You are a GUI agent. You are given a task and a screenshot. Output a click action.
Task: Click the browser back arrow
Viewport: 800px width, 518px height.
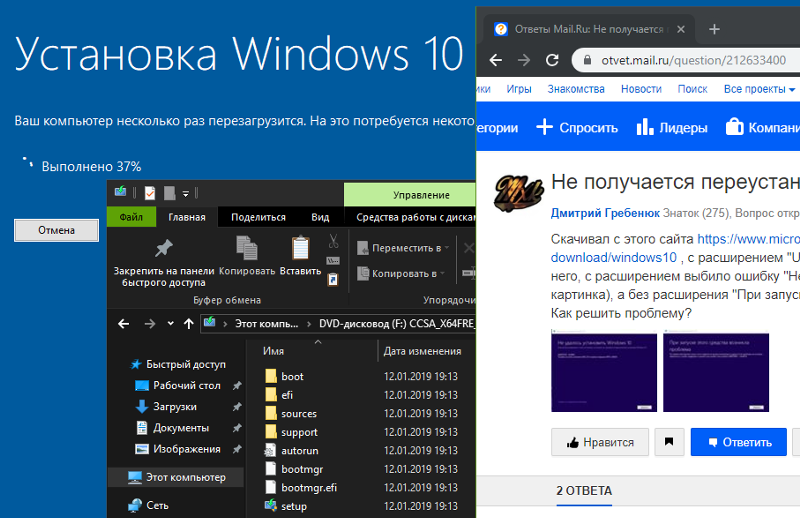click(x=496, y=60)
